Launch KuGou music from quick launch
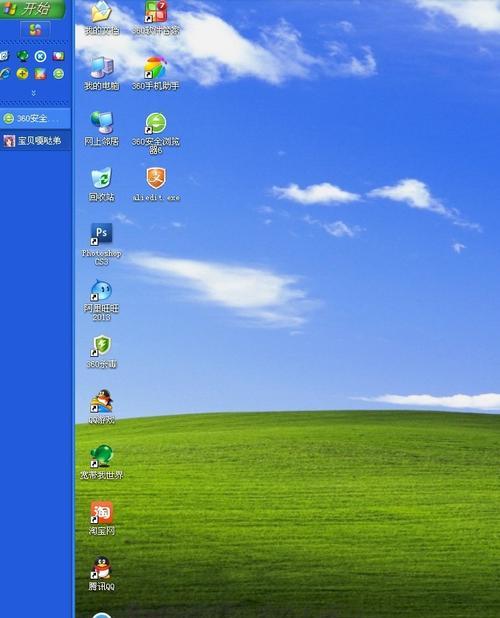The height and width of the screenshot is (618, 500). 40,56
